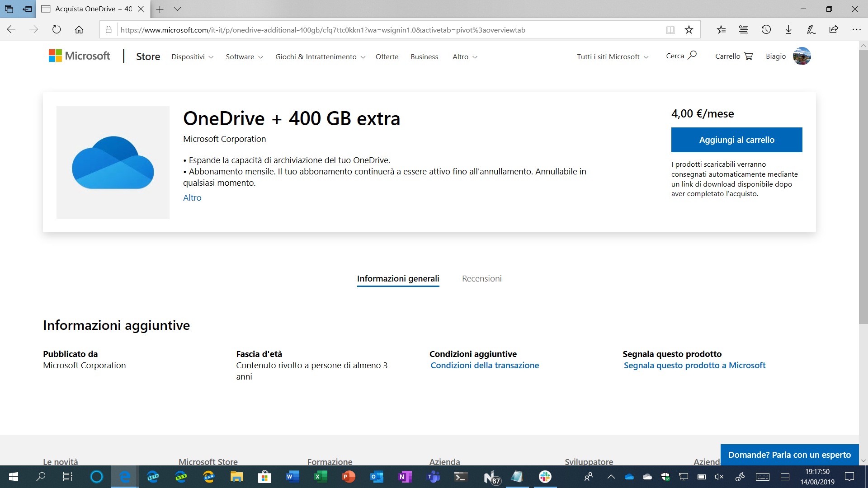The height and width of the screenshot is (488, 868).
Task: Open the Carrello shopping cart
Action: click(x=734, y=56)
